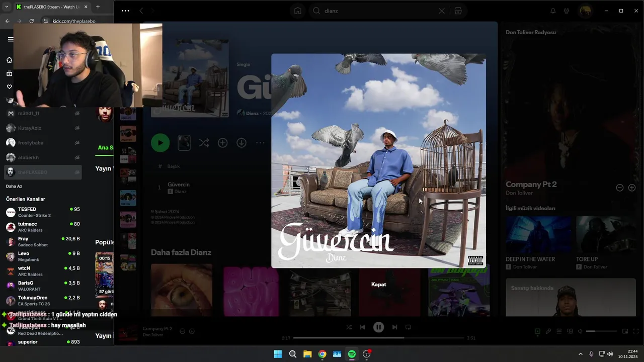The height and width of the screenshot is (362, 644).
Task: Skip to the next track
Action: point(394,327)
